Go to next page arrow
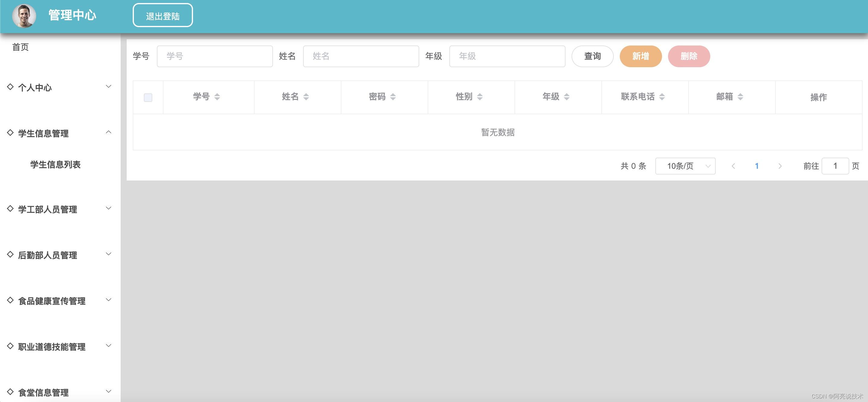Image resolution: width=868 pixels, height=402 pixels. (x=780, y=166)
